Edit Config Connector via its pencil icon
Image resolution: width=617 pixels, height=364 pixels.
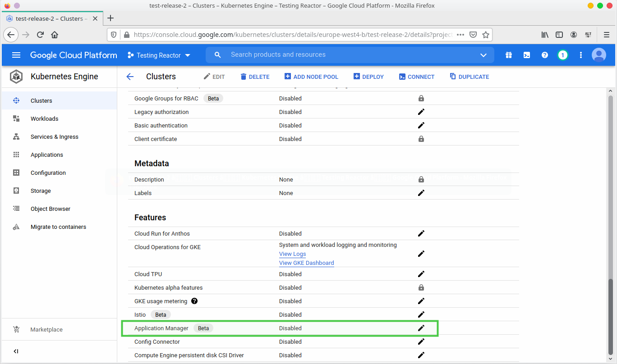pos(421,341)
